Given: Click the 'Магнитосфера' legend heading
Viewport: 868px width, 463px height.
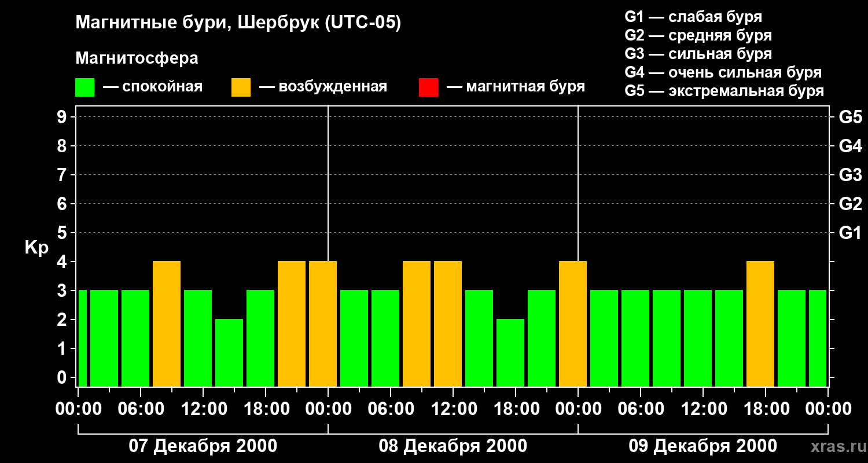Looking at the screenshot, I should coord(137,58).
